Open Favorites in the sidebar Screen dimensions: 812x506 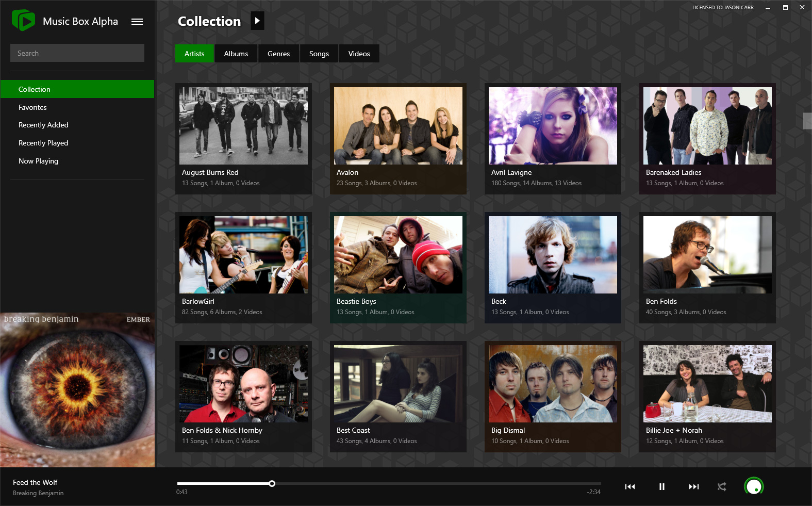pos(77,107)
